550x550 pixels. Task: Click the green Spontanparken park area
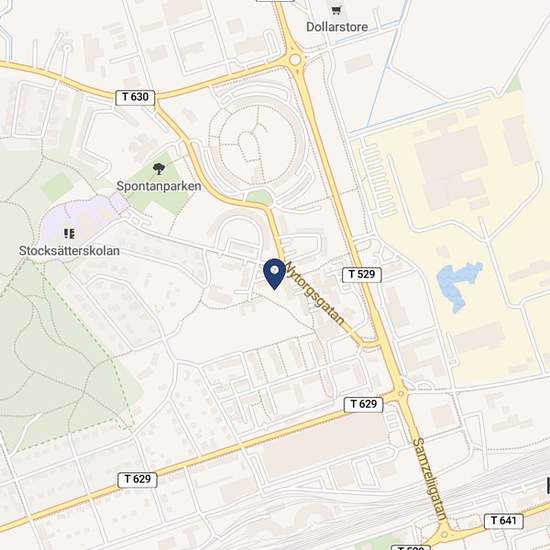(x=159, y=184)
